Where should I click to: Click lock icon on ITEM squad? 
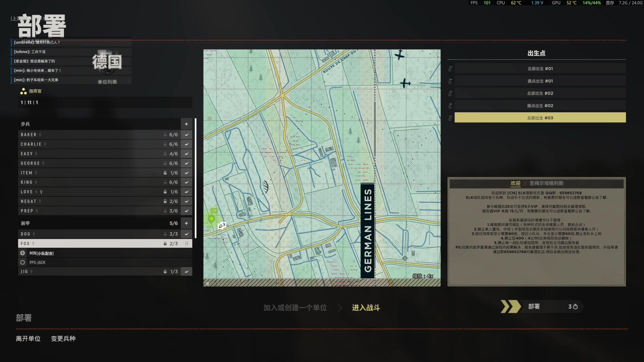click(x=165, y=173)
